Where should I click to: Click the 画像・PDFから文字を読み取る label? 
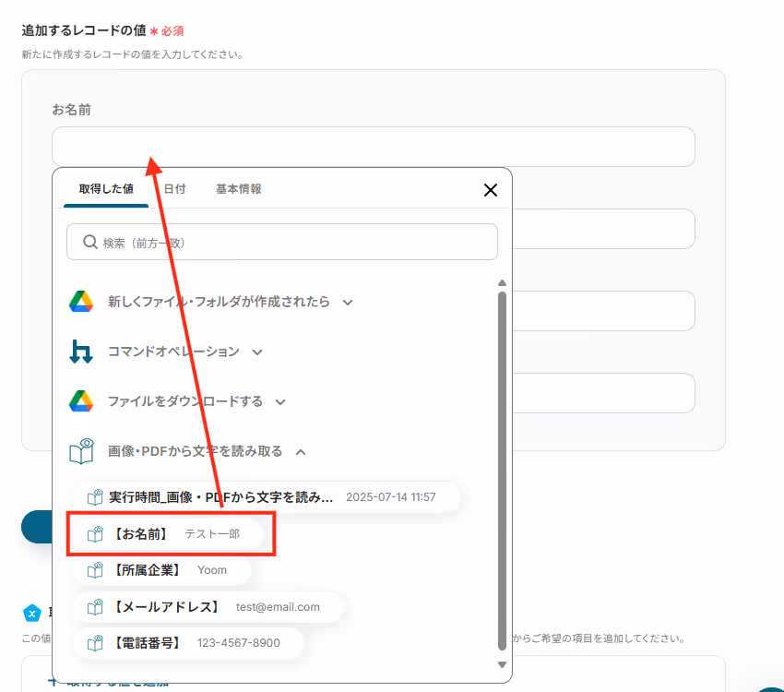click(x=195, y=451)
